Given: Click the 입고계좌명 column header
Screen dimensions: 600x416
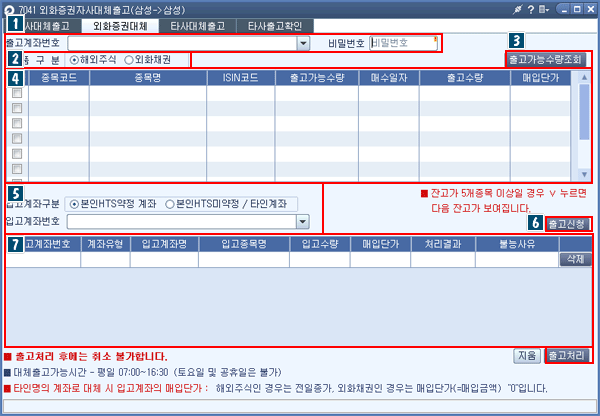Looking at the screenshot, I should 164,244.
